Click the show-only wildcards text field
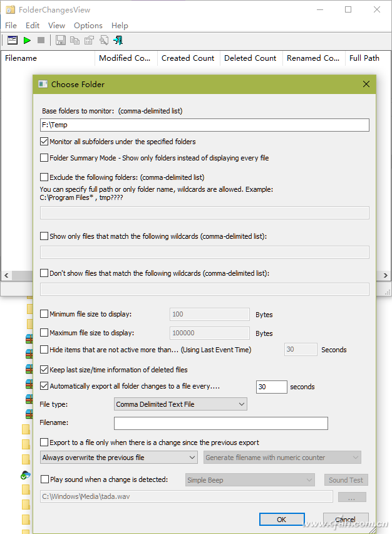 tap(205, 253)
